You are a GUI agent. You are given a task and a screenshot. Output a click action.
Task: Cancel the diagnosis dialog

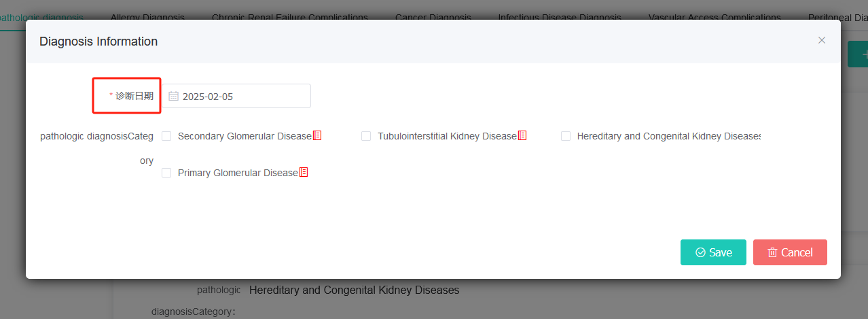[790, 252]
